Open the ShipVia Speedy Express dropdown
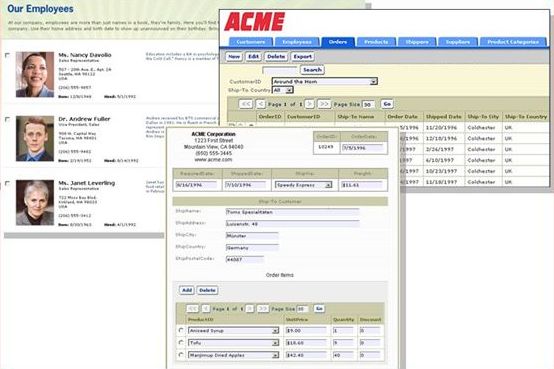554x369 pixels. tap(304, 185)
